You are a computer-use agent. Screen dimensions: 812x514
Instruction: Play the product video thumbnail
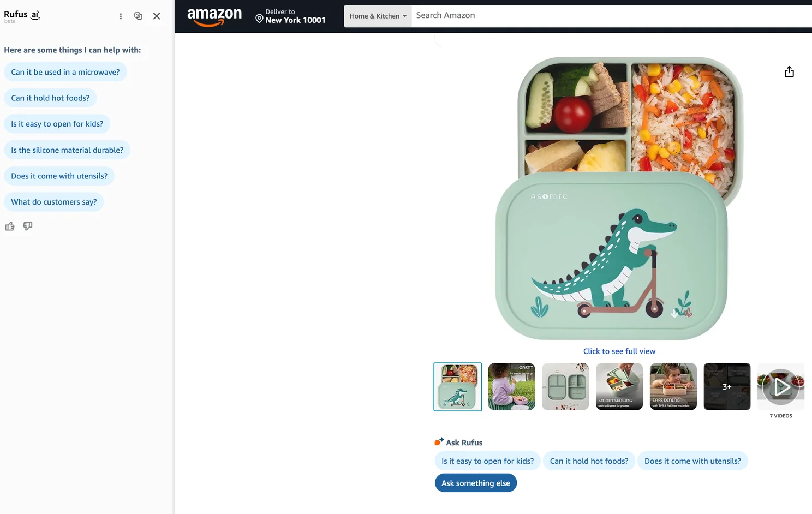781,387
